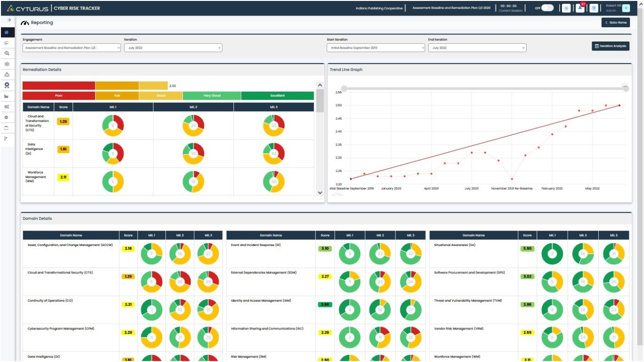Open the bar chart icon in the sidebar
The width and height of the screenshot is (644, 362).
pos(7,96)
